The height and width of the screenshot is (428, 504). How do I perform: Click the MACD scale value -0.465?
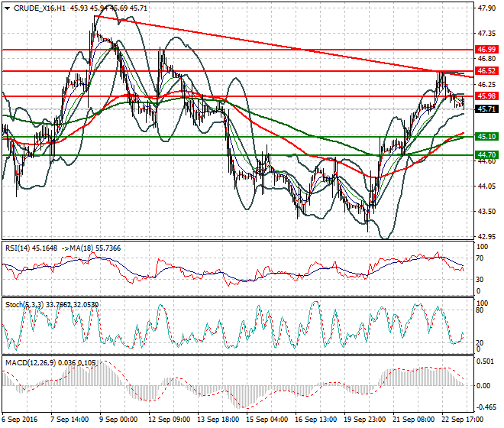pyautogui.click(x=485, y=407)
